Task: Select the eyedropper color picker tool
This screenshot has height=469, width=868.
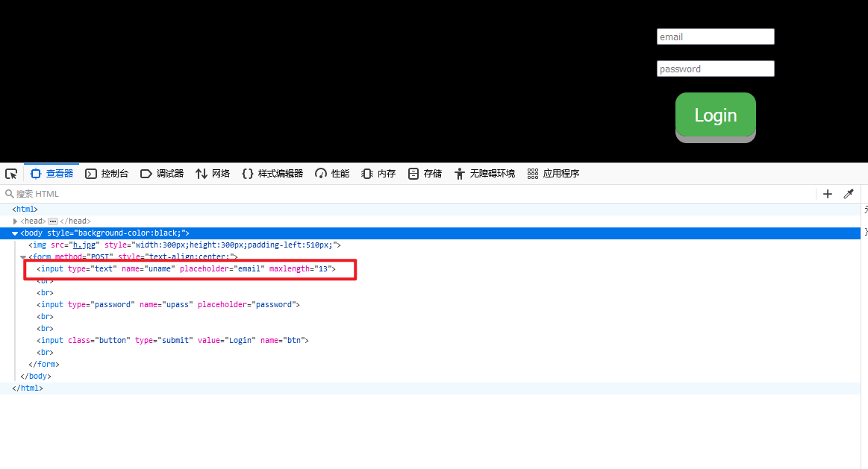Action: click(849, 194)
